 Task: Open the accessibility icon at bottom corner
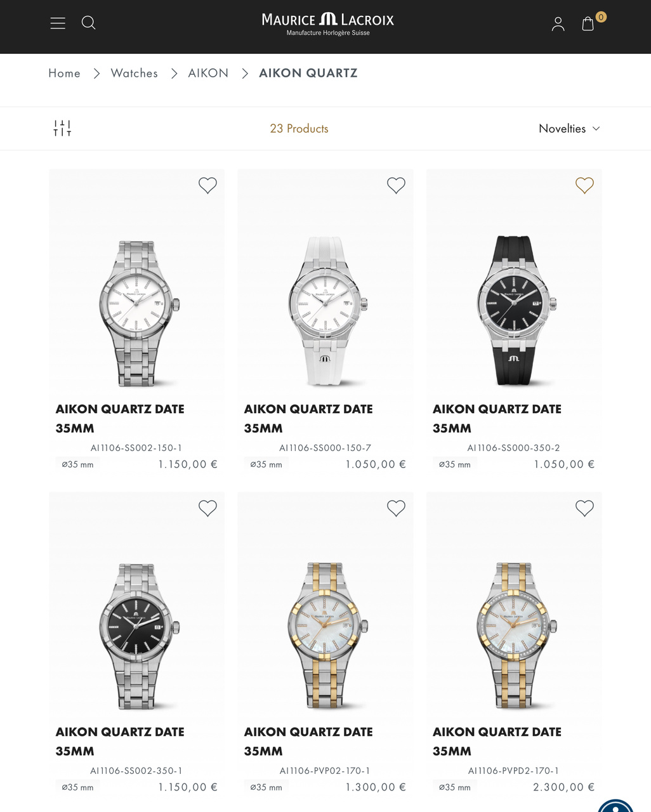click(x=617, y=805)
